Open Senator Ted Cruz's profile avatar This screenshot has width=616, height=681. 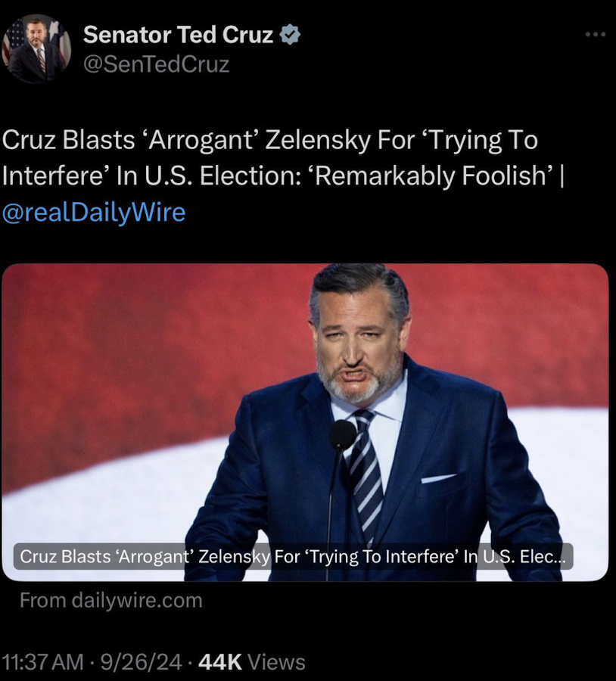[37, 48]
